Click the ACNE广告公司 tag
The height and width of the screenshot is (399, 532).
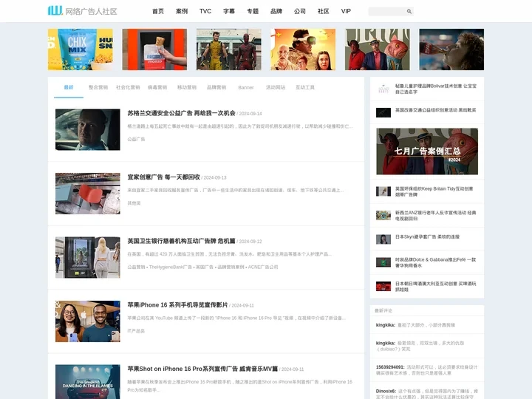tap(263, 267)
